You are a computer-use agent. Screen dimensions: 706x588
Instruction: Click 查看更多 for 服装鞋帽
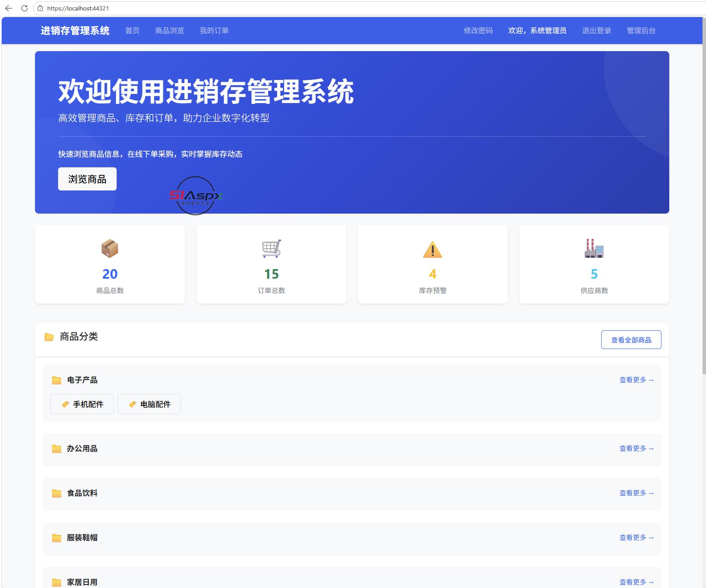tap(637, 538)
